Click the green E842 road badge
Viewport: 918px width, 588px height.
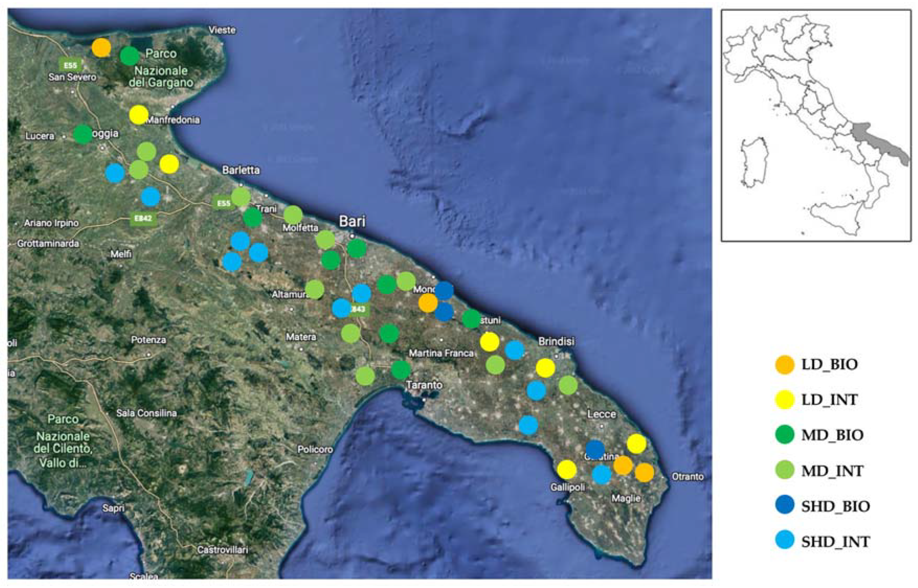[x=143, y=219]
